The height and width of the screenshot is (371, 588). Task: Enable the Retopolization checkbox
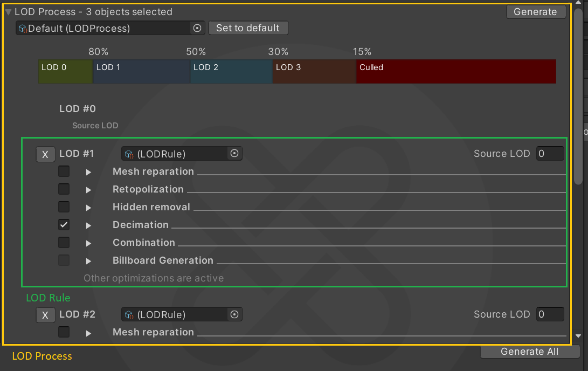(x=64, y=189)
